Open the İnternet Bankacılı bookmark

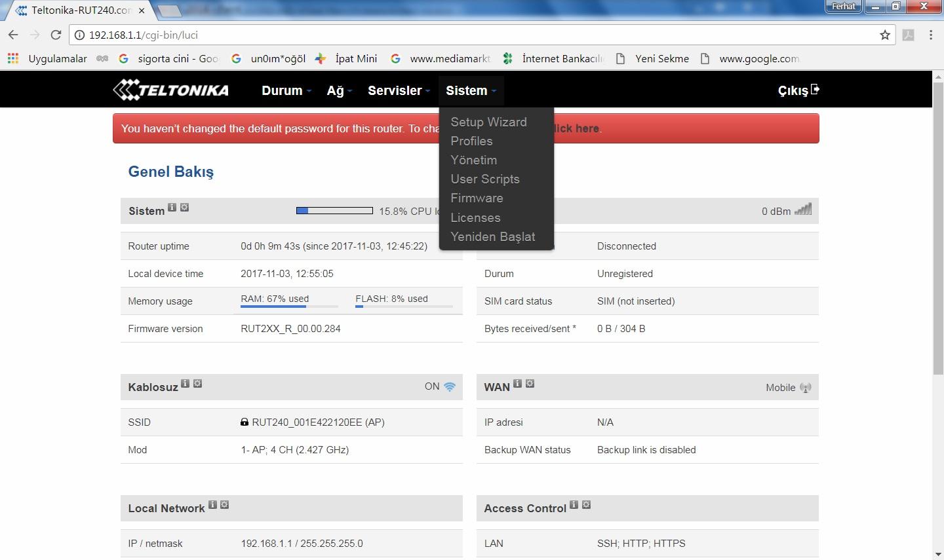[x=553, y=58]
